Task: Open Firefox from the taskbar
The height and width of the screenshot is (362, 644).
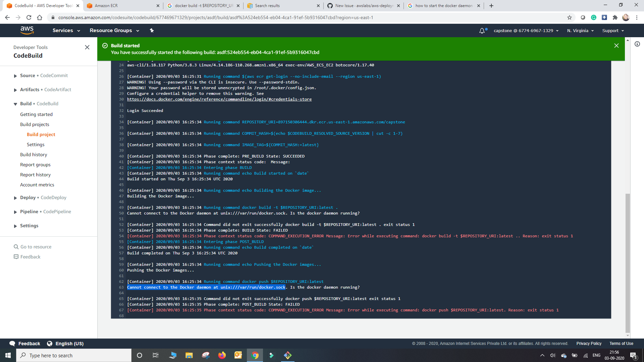Action: (222, 355)
